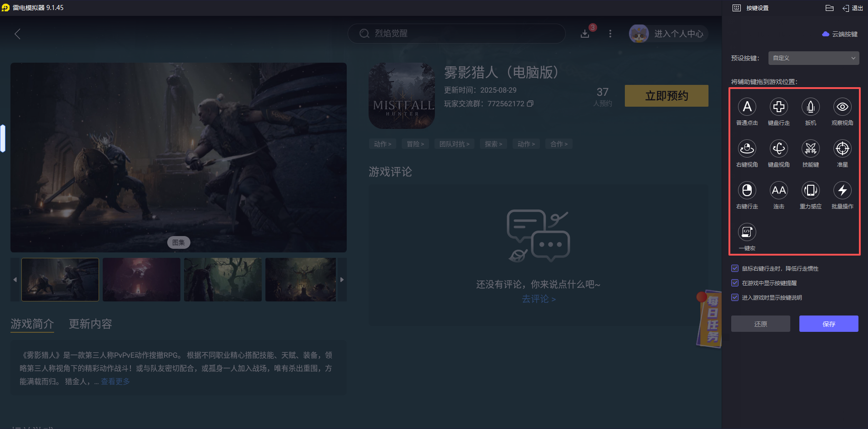Open the 预设按键 自定义 dropdown
868x429 pixels.
tap(813, 58)
